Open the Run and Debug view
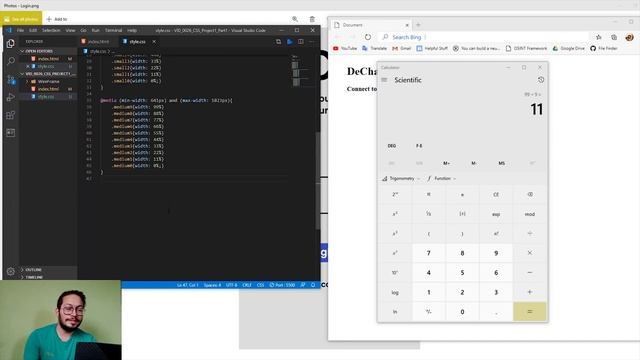 pyautogui.click(x=11, y=97)
